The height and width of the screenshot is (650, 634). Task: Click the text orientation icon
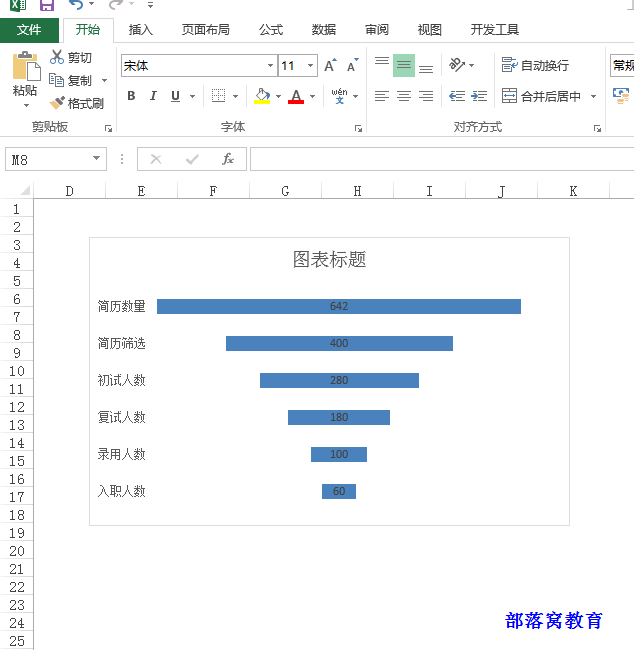pos(457,65)
